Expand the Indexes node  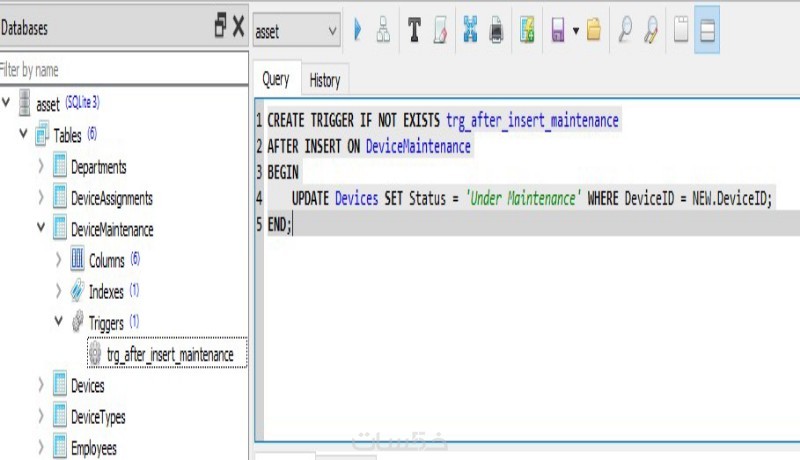point(58,290)
